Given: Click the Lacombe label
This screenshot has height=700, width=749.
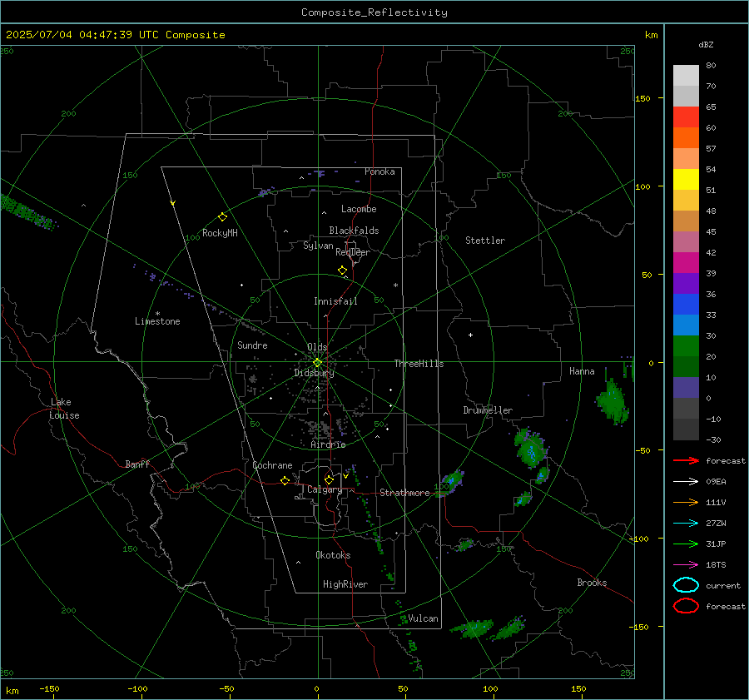Looking at the screenshot, I should 359,209.
